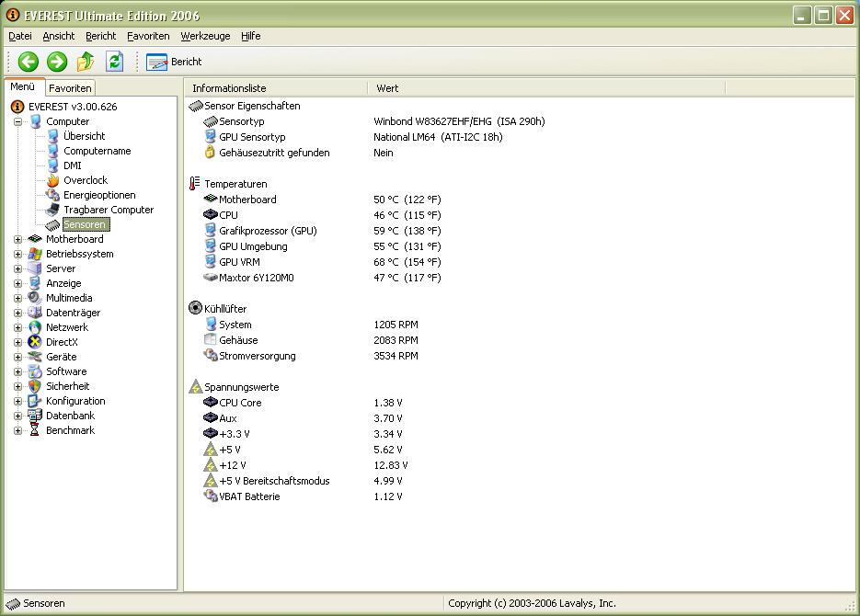860x616 pixels.
Task: Select the VBAT Batterie voltage row
Action: (303, 496)
